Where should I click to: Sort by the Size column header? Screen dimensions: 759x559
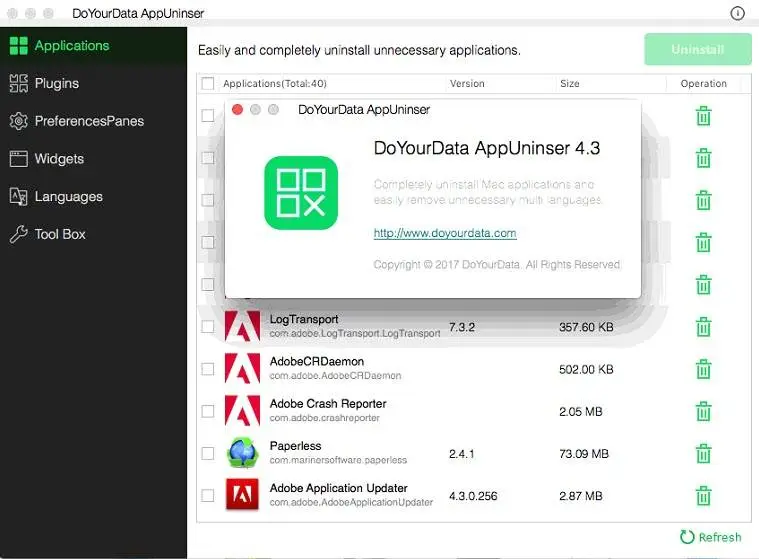[x=570, y=84]
